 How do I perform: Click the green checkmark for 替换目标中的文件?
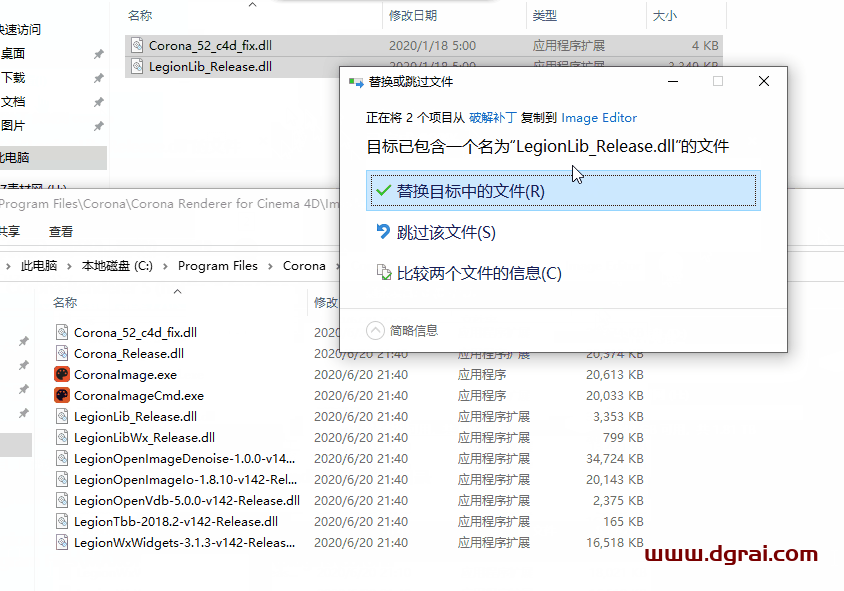[382, 190]
